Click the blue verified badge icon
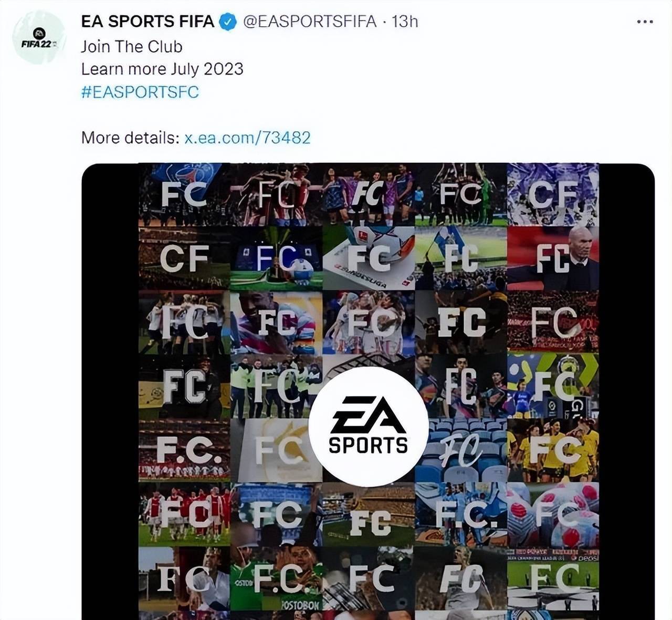Viewport: 672px width, 620px height. pyautogui.click(x=227, y=22)
